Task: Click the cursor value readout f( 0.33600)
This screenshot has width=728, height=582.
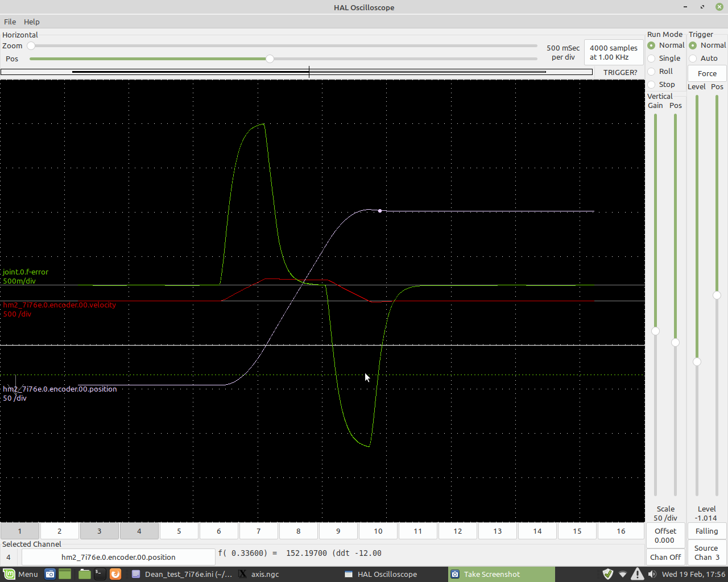Action: pos(300,553)
